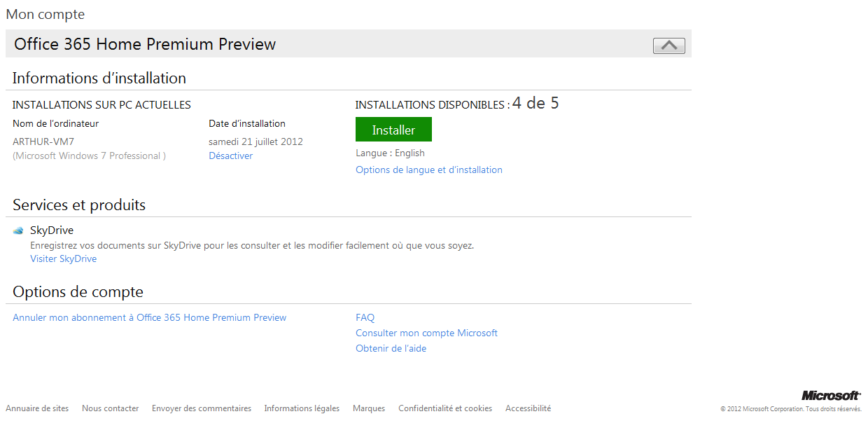Click the Services et produits heading

[79, 205]
